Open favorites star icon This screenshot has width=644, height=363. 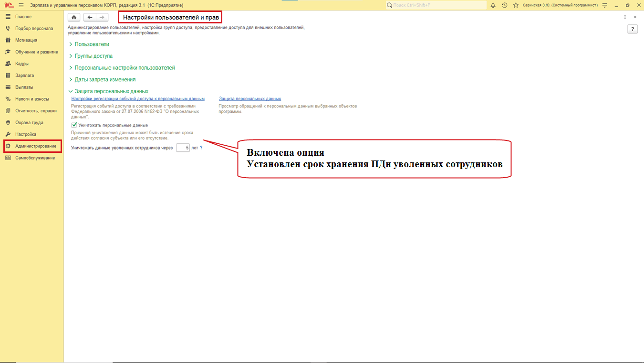click(x=516, y=5)
